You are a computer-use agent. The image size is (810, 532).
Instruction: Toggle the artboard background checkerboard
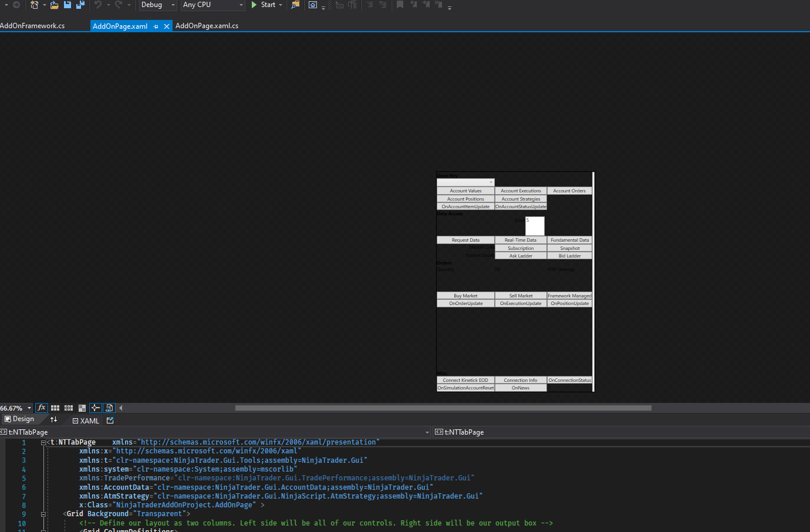click(x=82, y=408)
